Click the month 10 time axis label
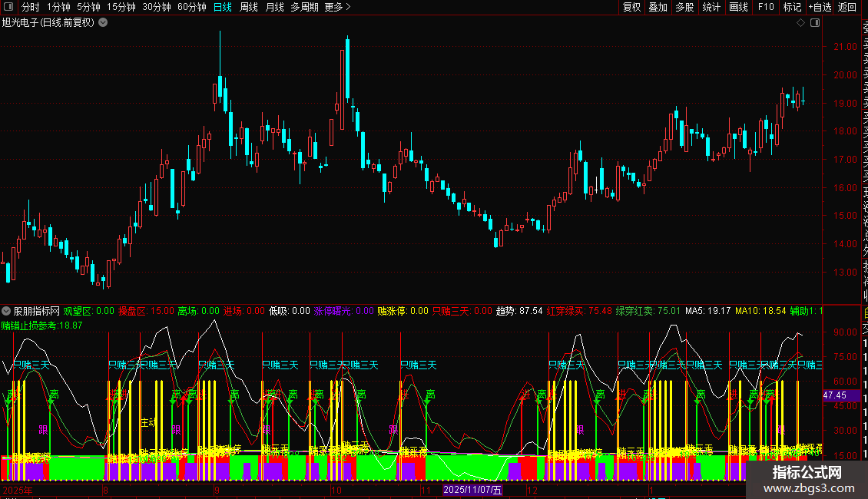 point(336,490)
